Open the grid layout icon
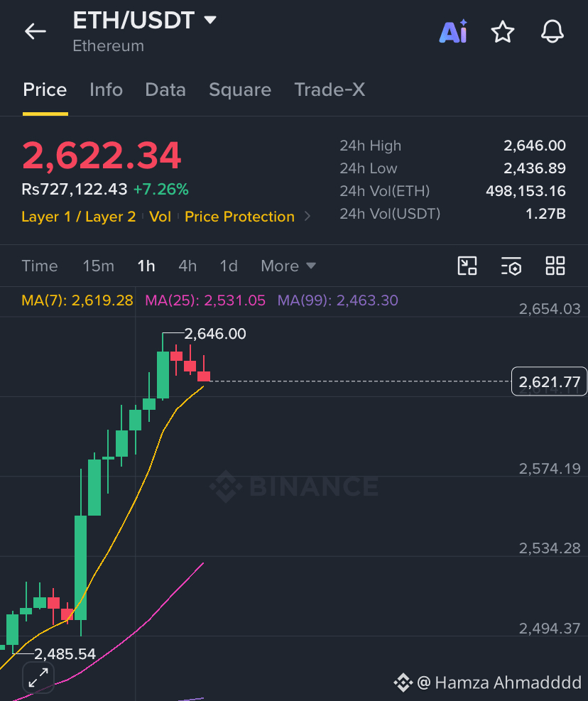The height and width of the screenshot is (701, 588). [555, 266]
